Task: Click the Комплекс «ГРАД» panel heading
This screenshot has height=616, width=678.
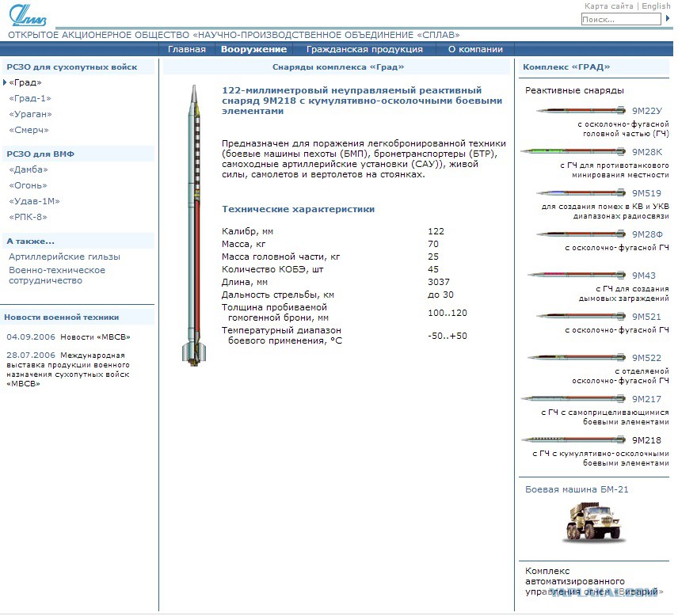Action: pyautogui.click(x=566, y=67)
